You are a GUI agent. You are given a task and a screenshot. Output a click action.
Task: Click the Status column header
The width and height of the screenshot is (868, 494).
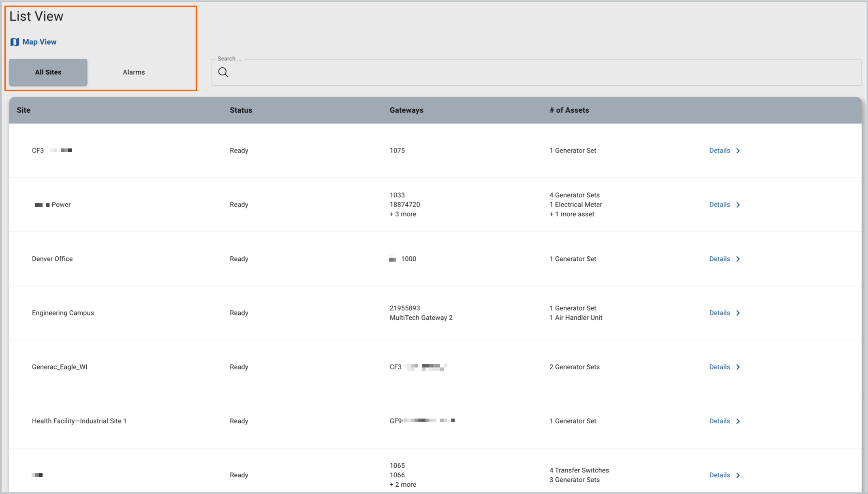(241, 110)
